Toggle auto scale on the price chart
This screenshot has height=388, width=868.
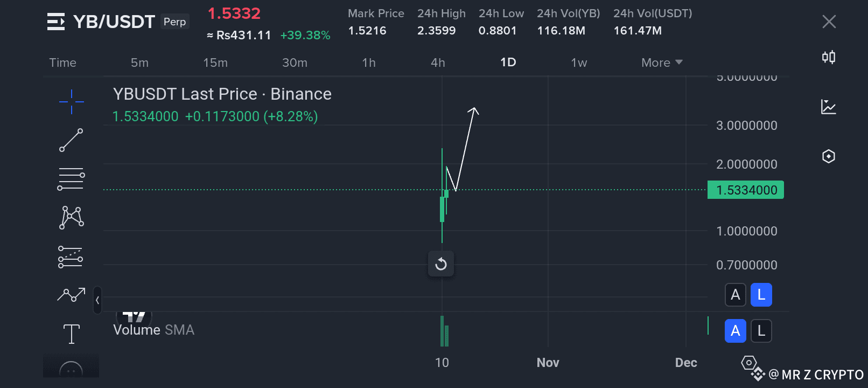(x=736, y=295)
